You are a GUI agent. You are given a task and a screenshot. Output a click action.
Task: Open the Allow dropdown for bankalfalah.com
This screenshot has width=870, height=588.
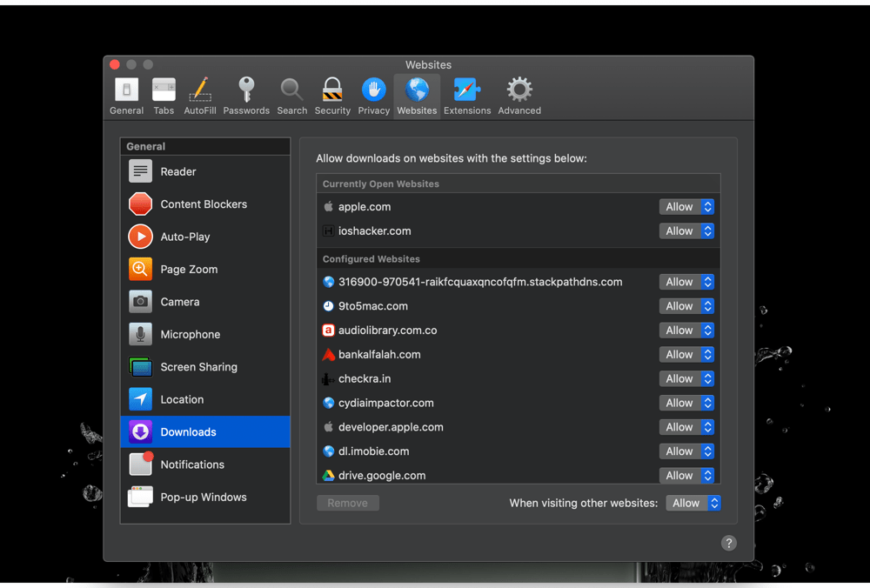tap(687, 355)
